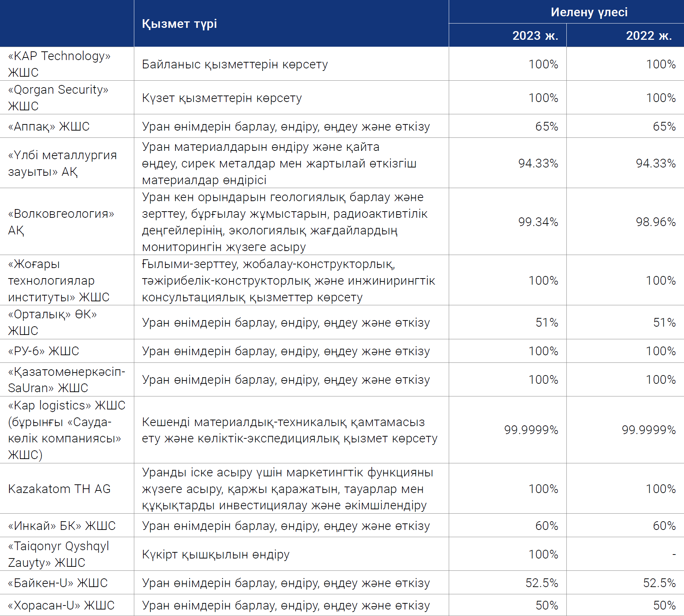Click the «2023 ж.» column header
Viewport: 684px width, 616px height.
tap(535, 35)
